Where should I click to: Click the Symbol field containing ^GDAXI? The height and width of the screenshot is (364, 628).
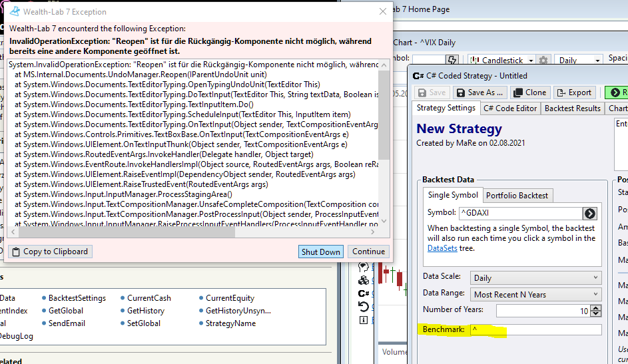pyautogui.click(x=520, y=213)
